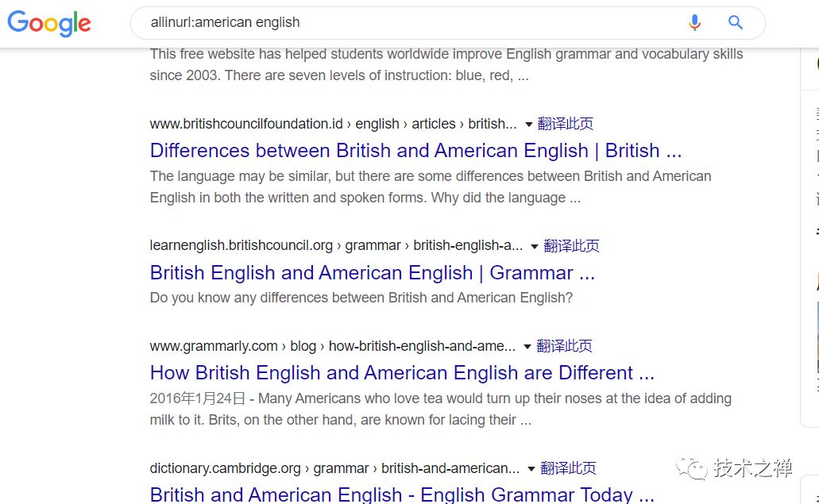Open "British English and American English | Grammar" result
Image resolution: width=819 pixels, height=504 pixels.
[x=372, y=273]
